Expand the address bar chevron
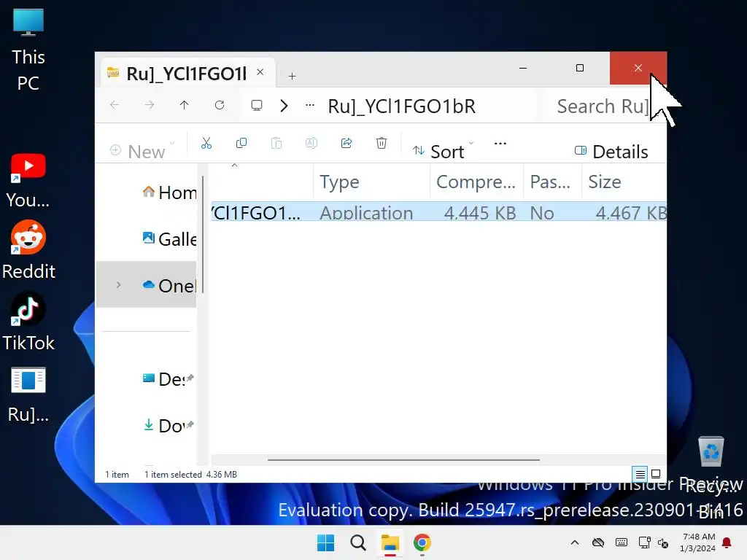 click(284, 105)
